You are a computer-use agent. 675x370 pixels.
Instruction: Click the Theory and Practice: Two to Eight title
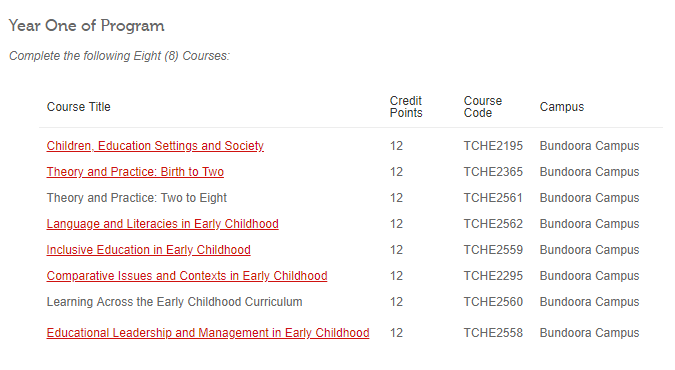[x=136, y=198]
